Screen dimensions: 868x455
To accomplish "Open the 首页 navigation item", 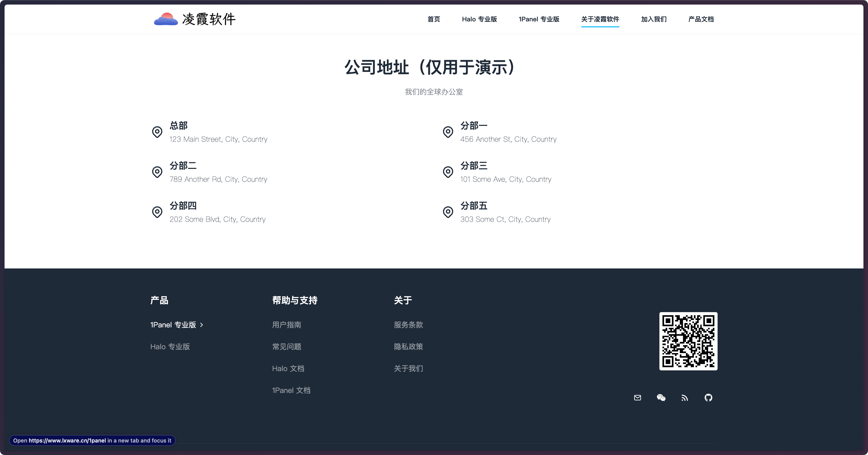I will click(x=434, y=19).
